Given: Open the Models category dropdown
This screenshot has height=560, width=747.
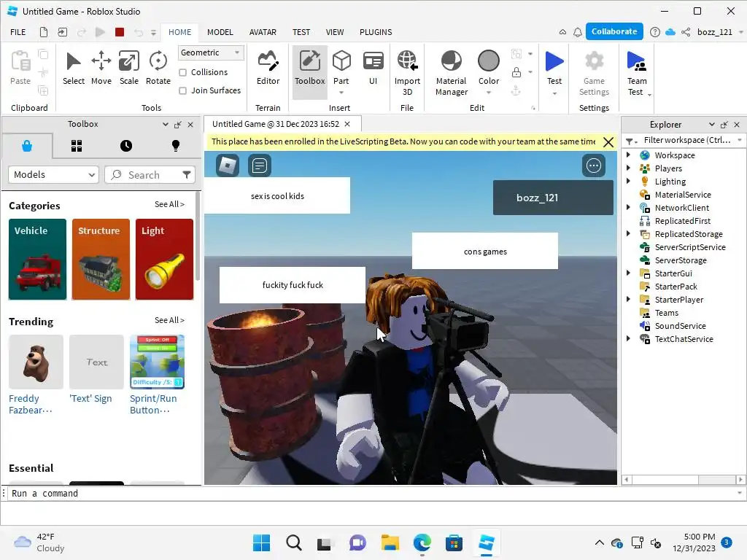Looking at the screenshot, I should pos(53,175).
